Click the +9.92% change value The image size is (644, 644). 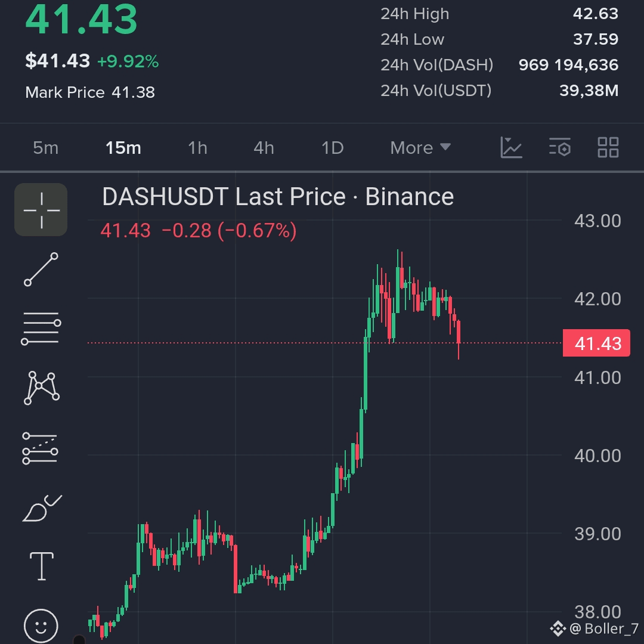[x=128, y=61]
